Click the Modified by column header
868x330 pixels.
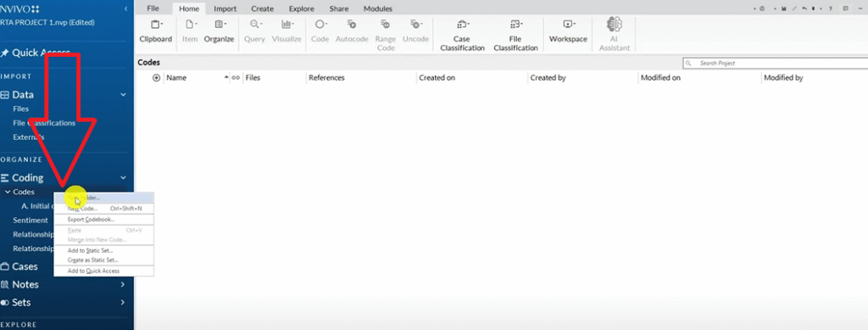tap(783, 78)
